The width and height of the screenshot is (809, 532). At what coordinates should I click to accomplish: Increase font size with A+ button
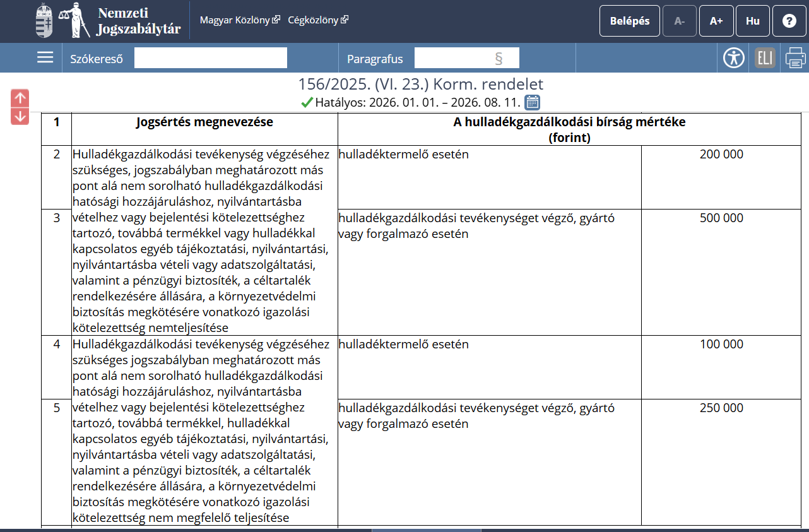[716, 21]
